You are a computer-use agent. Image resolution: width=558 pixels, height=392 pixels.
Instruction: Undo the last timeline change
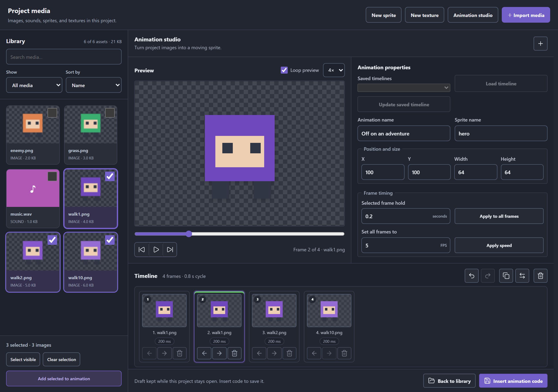tap(471, 276)
